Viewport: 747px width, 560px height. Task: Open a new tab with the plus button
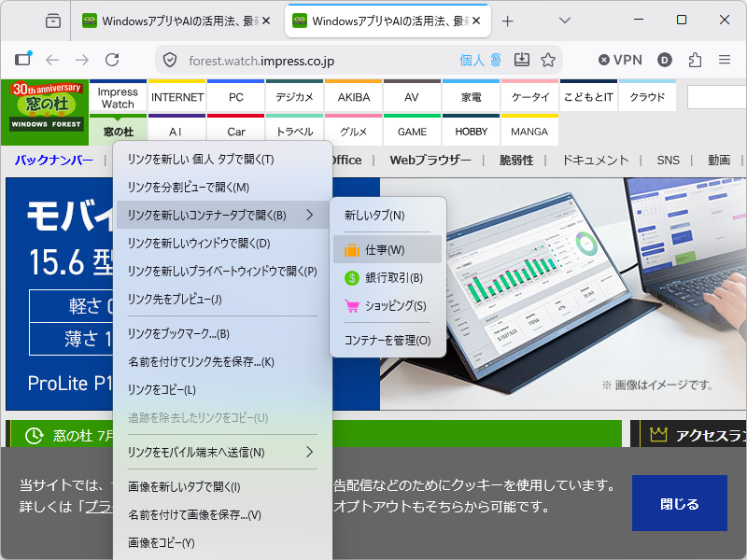click(507, 21)
